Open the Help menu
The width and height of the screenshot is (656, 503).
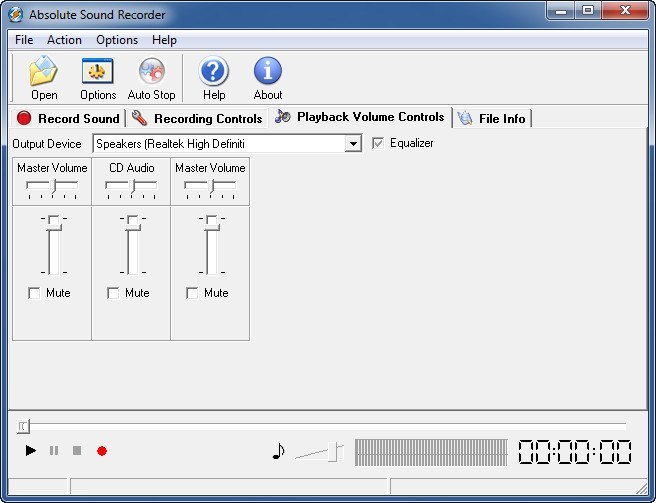click(164, 40)
